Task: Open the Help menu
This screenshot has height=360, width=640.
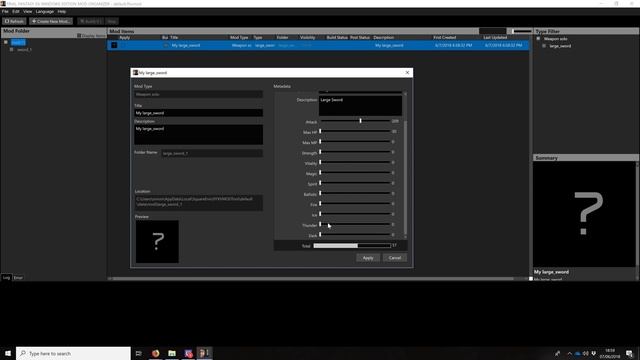Action: (x=62, y=12)
